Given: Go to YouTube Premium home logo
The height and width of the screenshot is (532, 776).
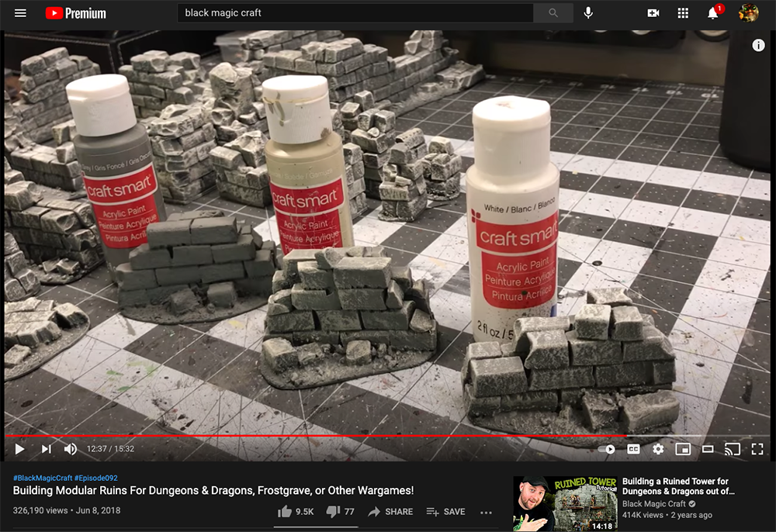Looking at the screenshot, I should 76,13.
